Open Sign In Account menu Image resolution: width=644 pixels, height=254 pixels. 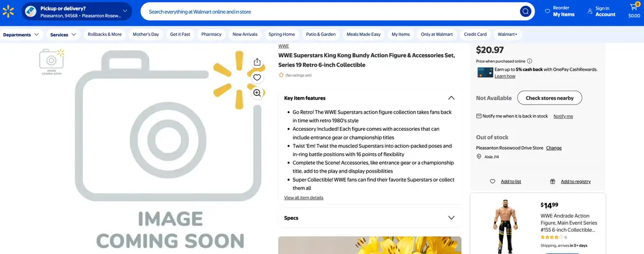601,11
